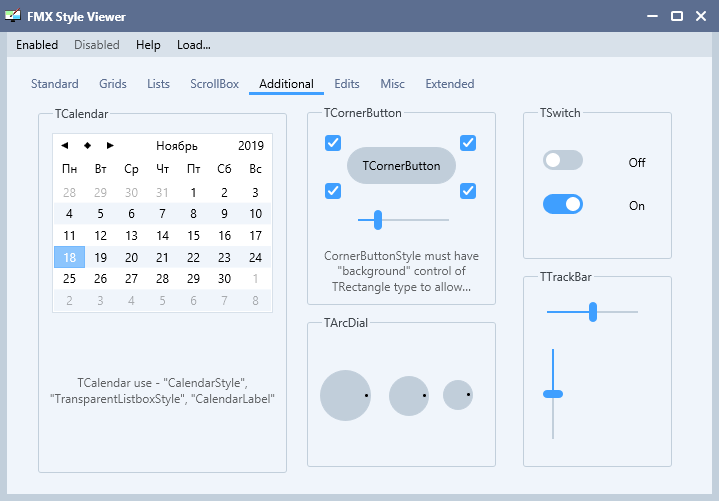Screen dimensions: 719x501
Task: Select day 19 in the calendar
Action: [100, 257]
